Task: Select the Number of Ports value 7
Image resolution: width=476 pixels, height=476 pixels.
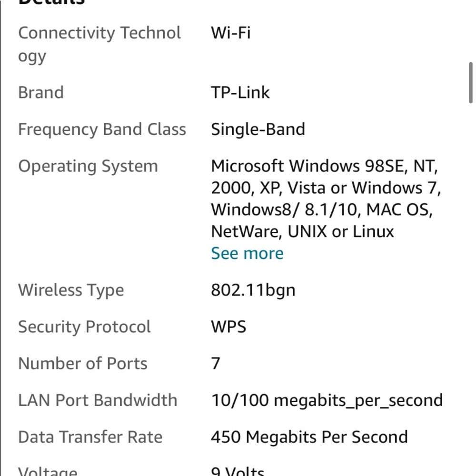Action: tap(215, 363)
